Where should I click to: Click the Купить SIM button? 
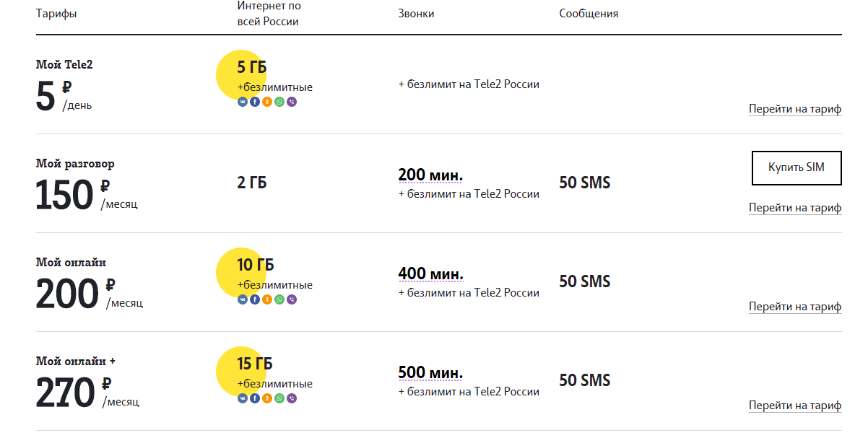(x=797, y=168)
